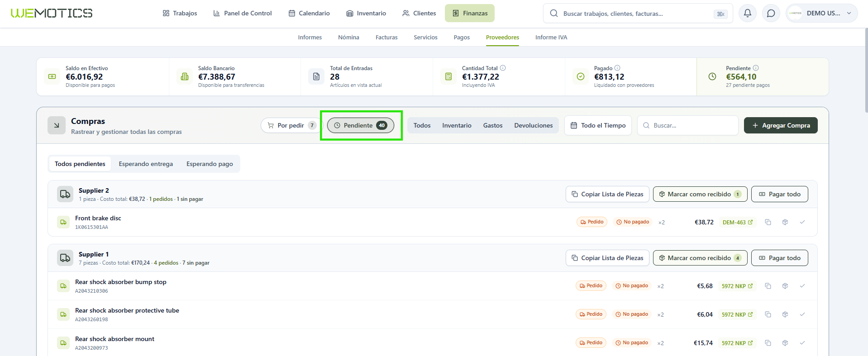Click the Supplier 2 truck icon
The width and height of the screenshot is (868, 356).
pos(65,194)
